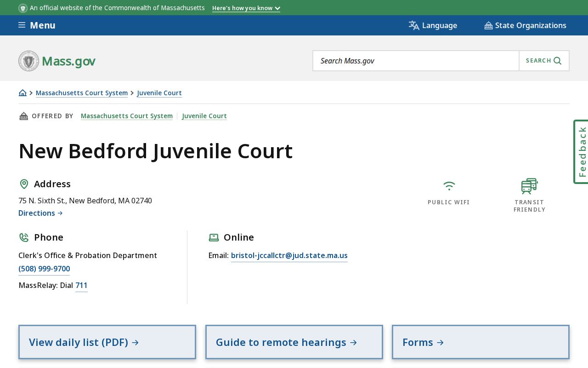Click the Mass.gov wordmark
Image resolution: width=588 pixels, height=368 pixels.
69,61
